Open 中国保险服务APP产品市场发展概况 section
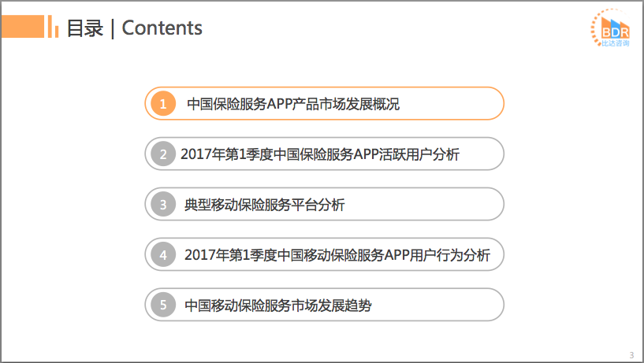The image size is (644, 363). click(293, 104)
